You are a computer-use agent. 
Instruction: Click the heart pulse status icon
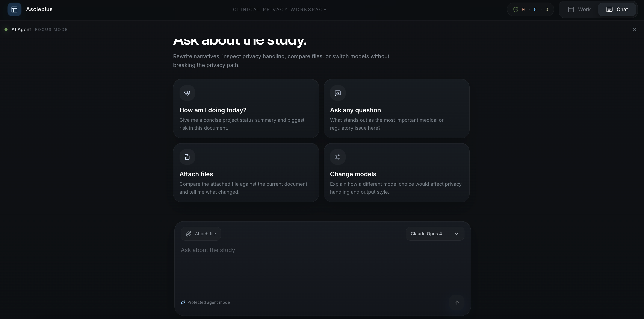[187, 93]
